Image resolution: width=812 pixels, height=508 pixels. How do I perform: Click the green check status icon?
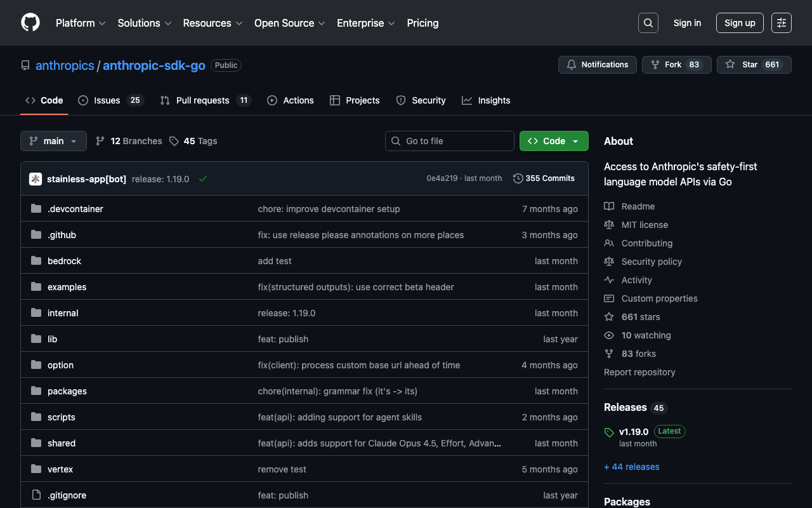tap(203, 179)
